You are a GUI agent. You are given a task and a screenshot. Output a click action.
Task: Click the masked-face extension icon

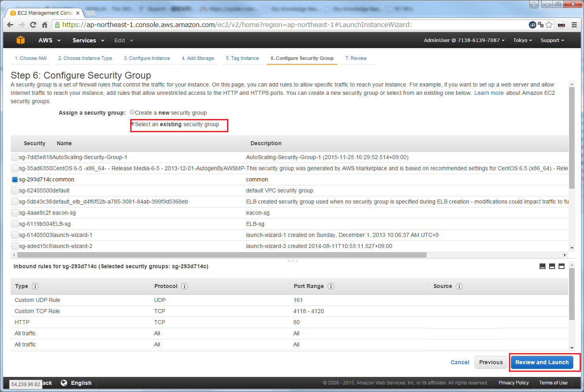pos(561,25)
